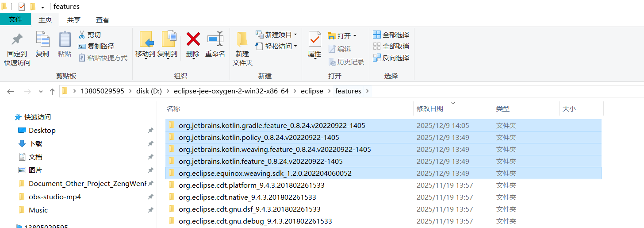Image resolution: width=644 pixels, height=228 pixels.
Task: Click 历史记录 history command
Action: (x=346, y=62)
